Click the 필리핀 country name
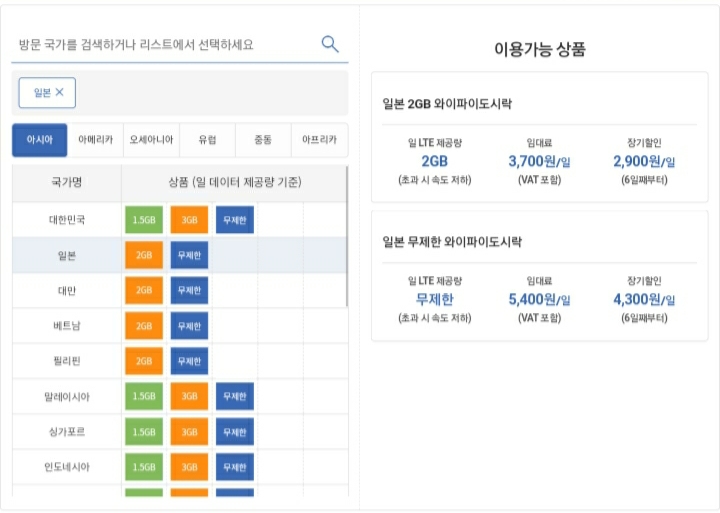 coord(67,361)
